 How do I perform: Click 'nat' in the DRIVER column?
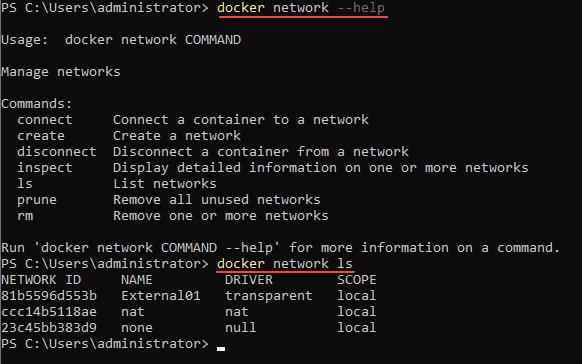tap(236, 312)
